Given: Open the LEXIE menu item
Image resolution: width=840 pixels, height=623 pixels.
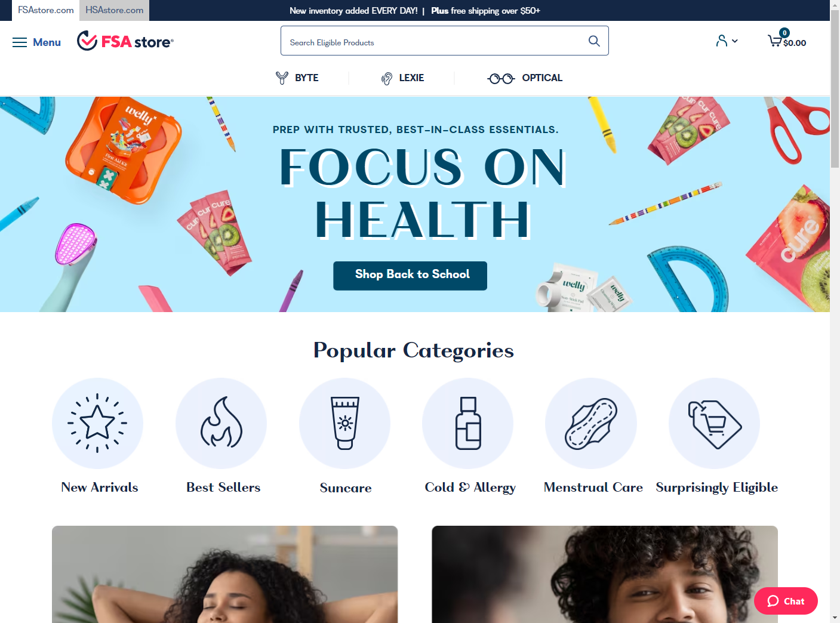Looking at the screenshot, I should coord(402,78).
